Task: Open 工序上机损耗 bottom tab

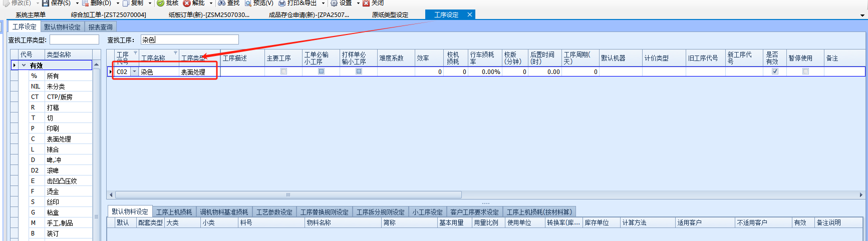Action: (x=174, y=212)
